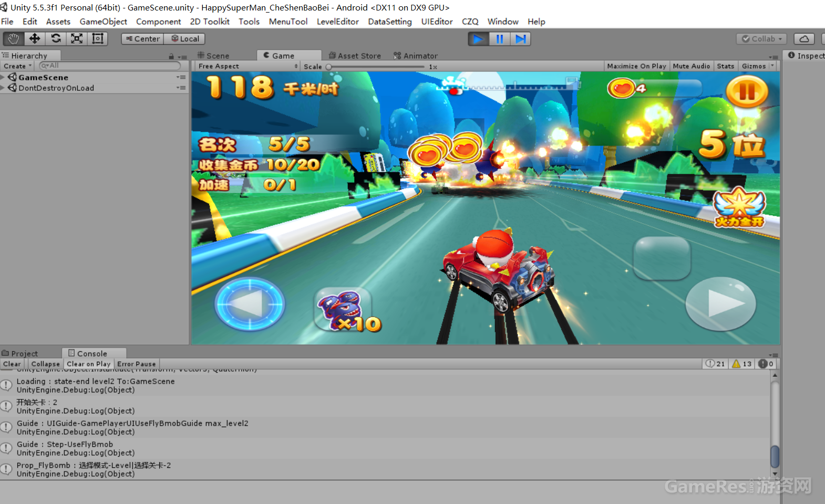This screenshot has height=504, width=825.
Task: Toggle Maximize On Play
Action: pyautogui.click(x=636, y=66)
